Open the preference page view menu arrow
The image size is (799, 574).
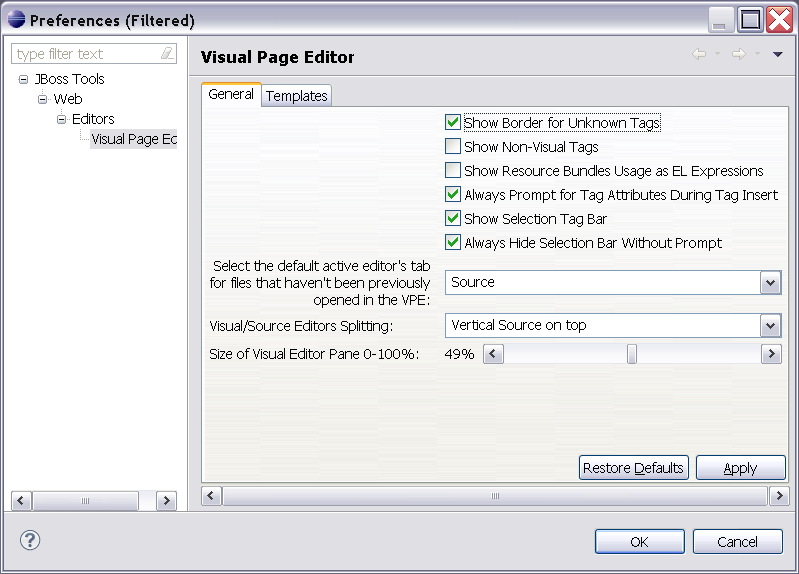pos(778,55)
